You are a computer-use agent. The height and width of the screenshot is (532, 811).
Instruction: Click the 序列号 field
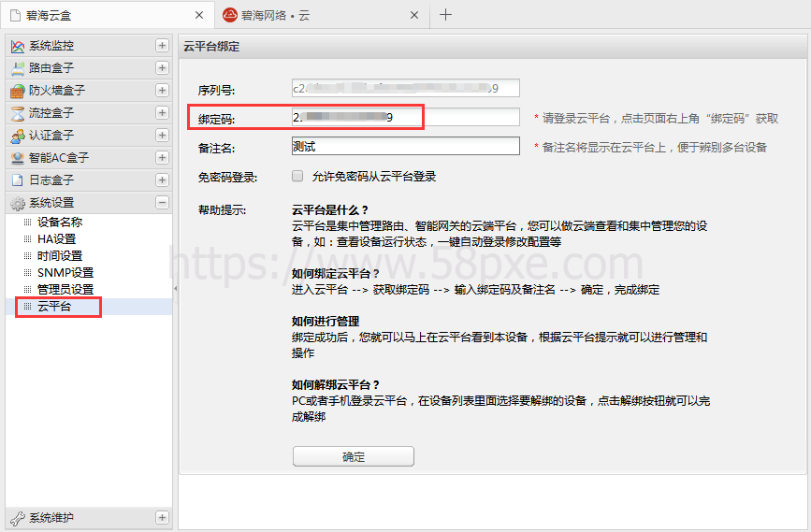406,88
